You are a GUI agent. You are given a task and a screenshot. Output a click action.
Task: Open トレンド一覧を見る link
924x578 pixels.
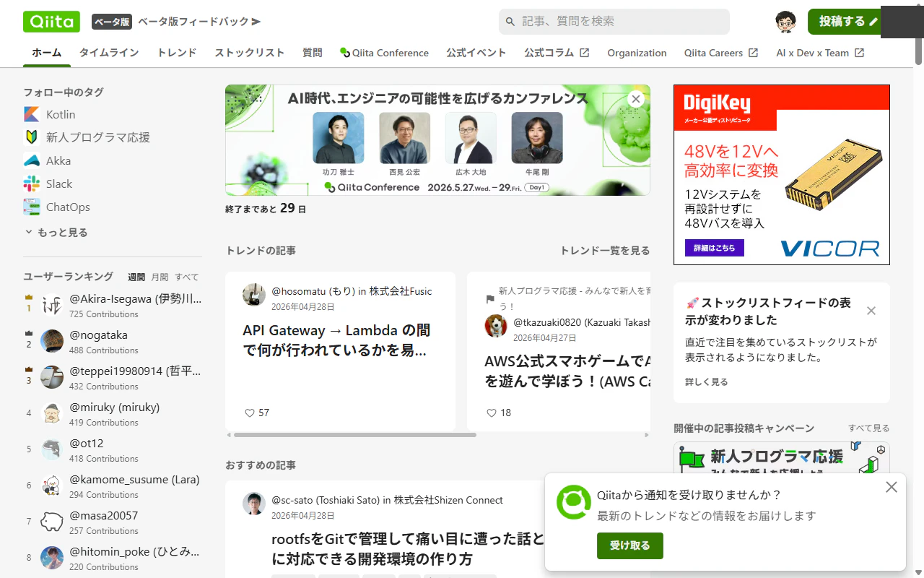click(x=605, y=251)
